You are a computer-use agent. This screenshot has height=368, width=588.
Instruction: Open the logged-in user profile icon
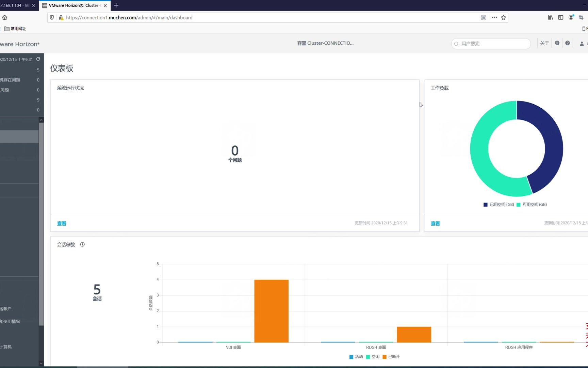[x=582, y=44]
